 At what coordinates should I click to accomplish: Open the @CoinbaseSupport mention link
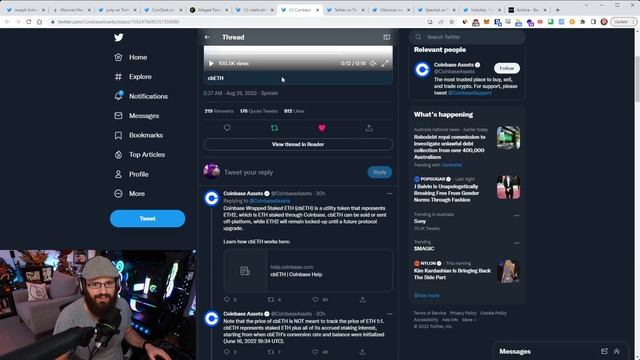[469, 93]
